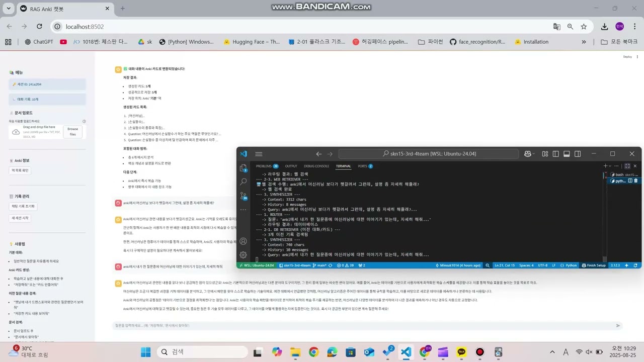The height and width of the screenshot is (362, 644).
Task: Toggle primary side bar in VS Code
Action: pos(556,154)
